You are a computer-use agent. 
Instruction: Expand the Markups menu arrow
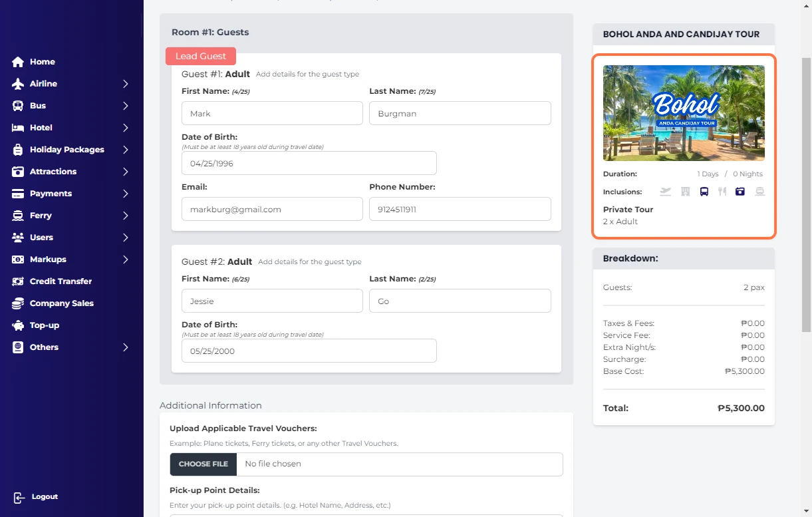click(125, 259)
